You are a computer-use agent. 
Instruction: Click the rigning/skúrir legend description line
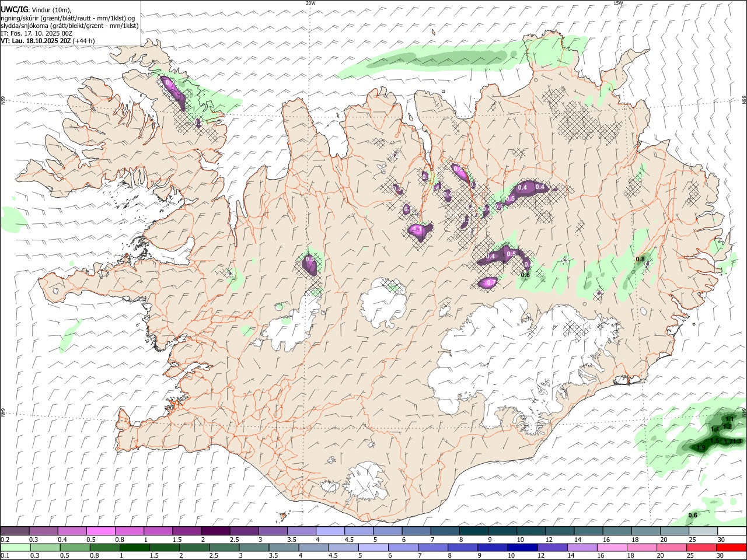(69, 18)
